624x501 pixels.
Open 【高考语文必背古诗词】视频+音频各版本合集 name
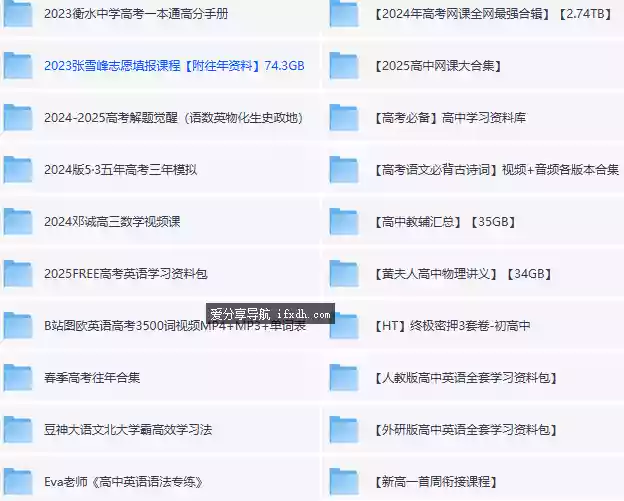[x=496, y=170]
